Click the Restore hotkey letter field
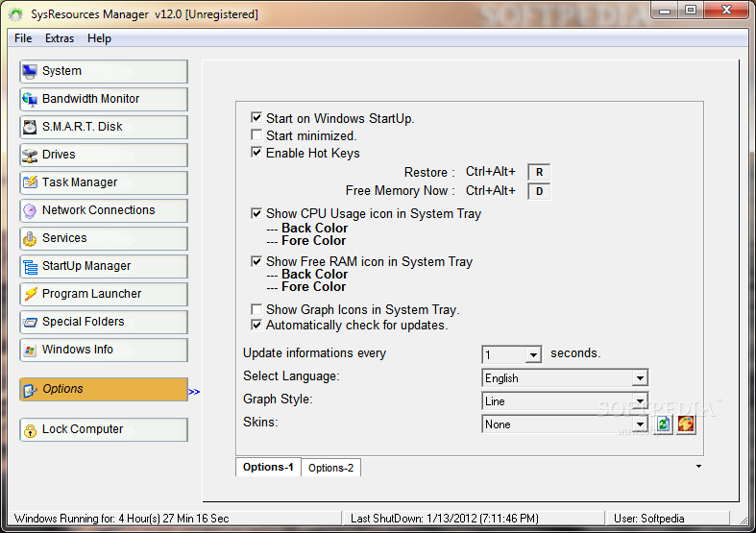The image size is (756, 533). pyautogui.click(x=539, y=172)
